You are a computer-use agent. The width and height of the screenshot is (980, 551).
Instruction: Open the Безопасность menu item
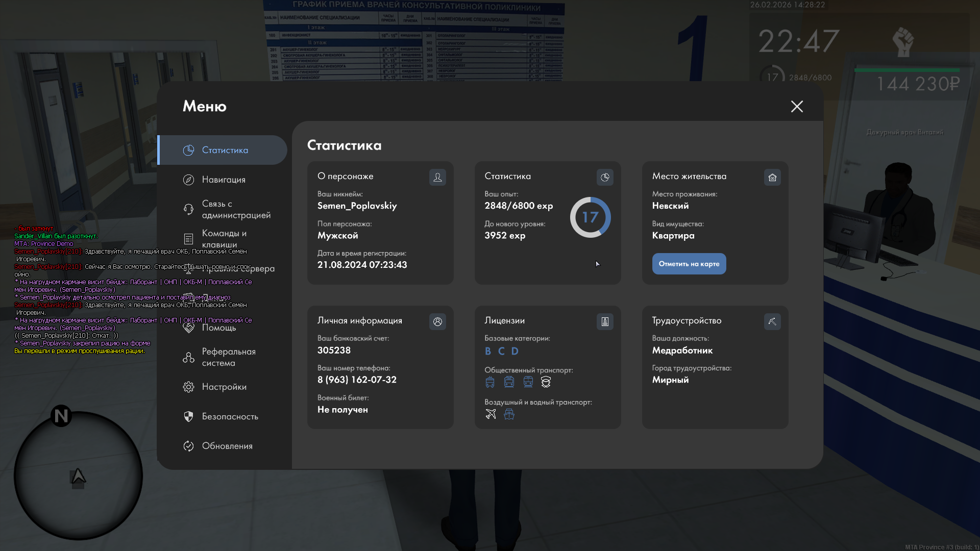click(230, 416)
